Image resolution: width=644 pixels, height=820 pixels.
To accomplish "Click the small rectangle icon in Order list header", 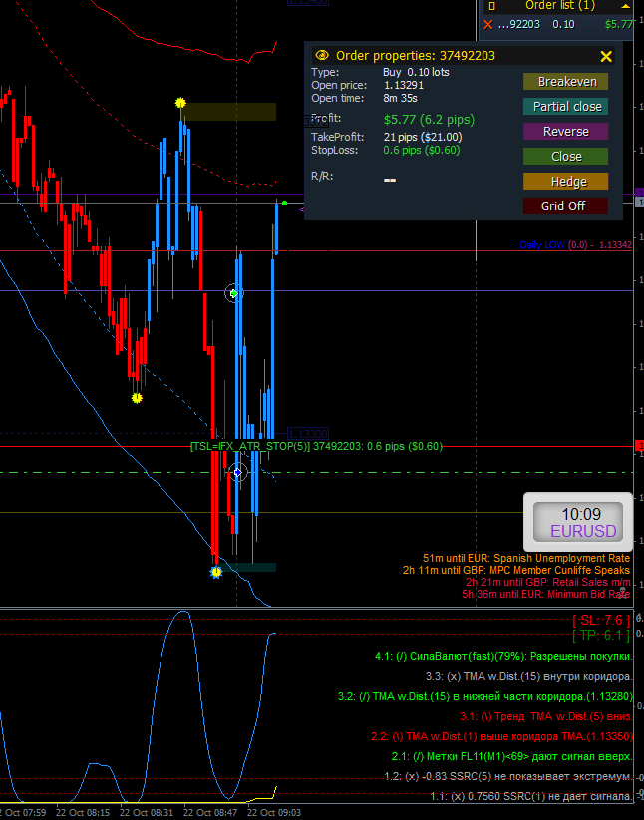I will point(491,6).
